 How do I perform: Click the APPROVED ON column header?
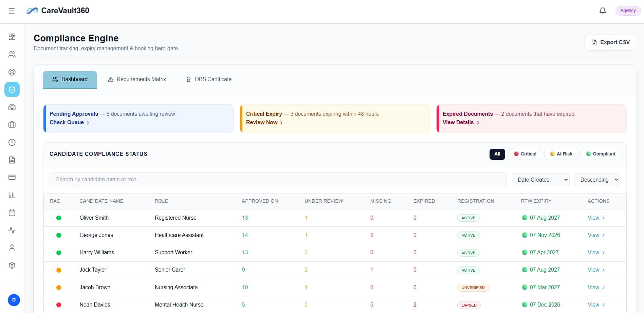(260, 201)
